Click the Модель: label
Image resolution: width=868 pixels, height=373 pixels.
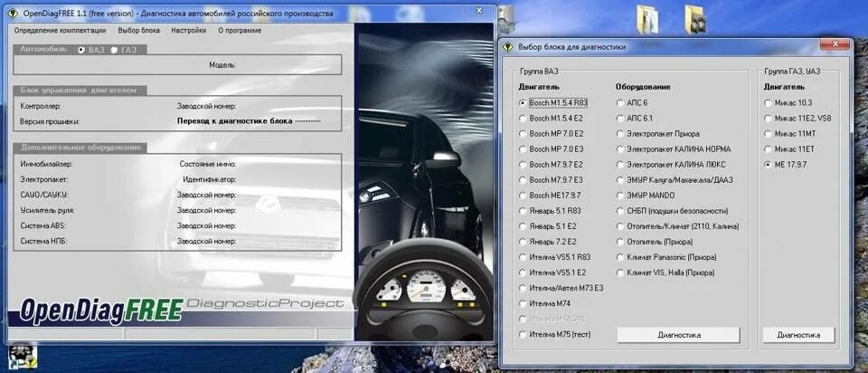(x=222, y=65)
